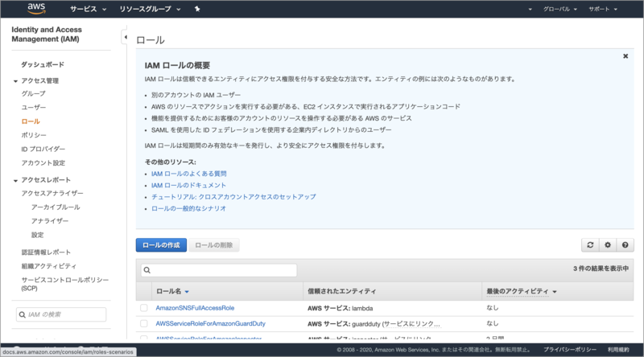Click the magnifier in IAM の検索 box
Screen dimensions: 644x357
(23, 314)
